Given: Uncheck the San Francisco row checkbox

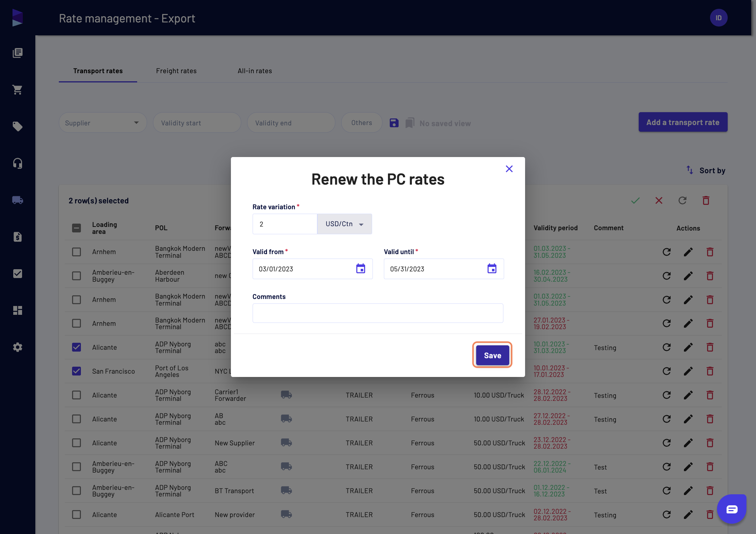Looking at the screenshot, I should (76, 371).
